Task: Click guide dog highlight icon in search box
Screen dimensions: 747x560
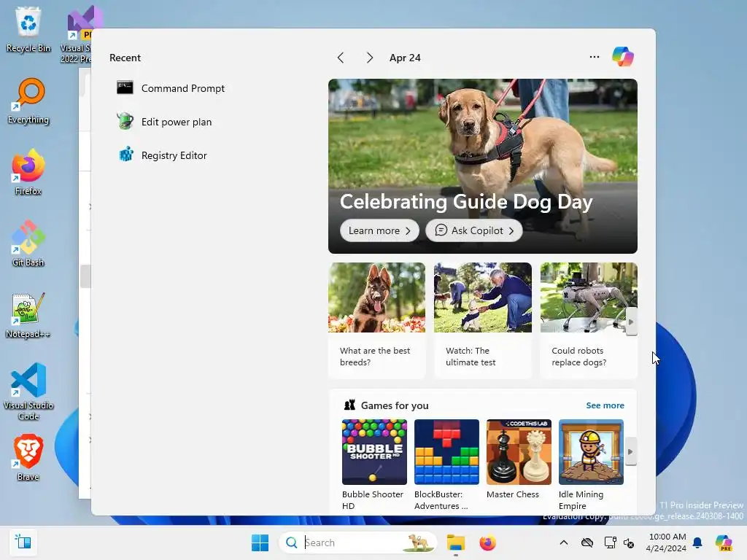Action: point(418,542)
